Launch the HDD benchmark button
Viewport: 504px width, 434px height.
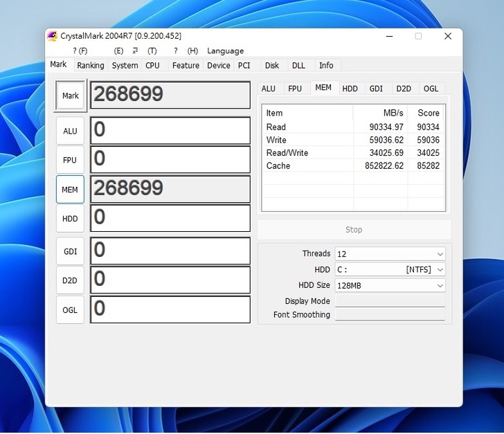point(70,219)
